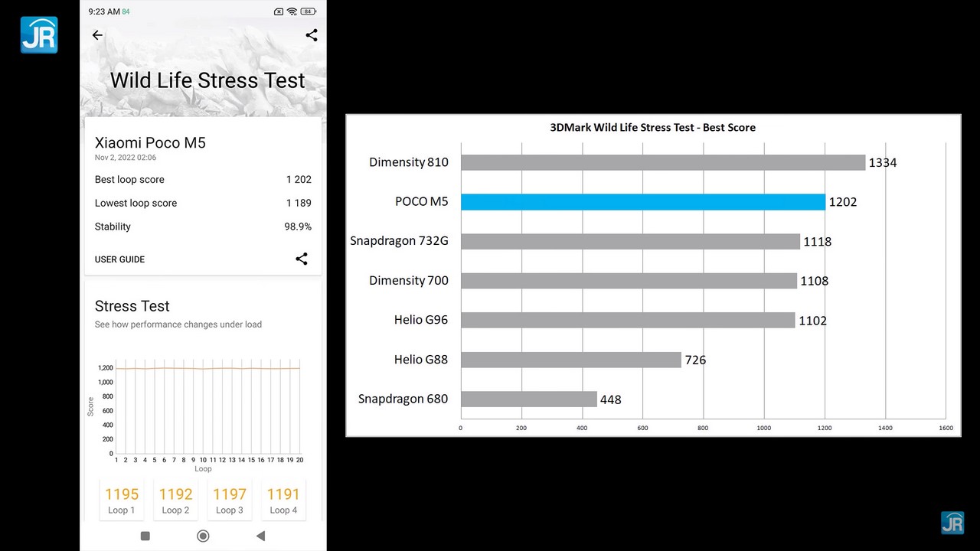Viewport: 980px width, 551px height.
Task: Click the Best loop score value 1 202
Action: click(x=299, y=180)
